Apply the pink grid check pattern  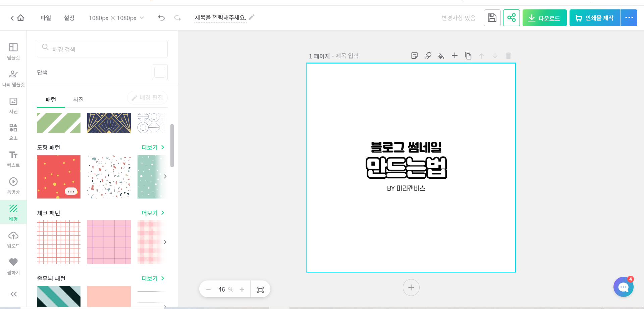109,242
